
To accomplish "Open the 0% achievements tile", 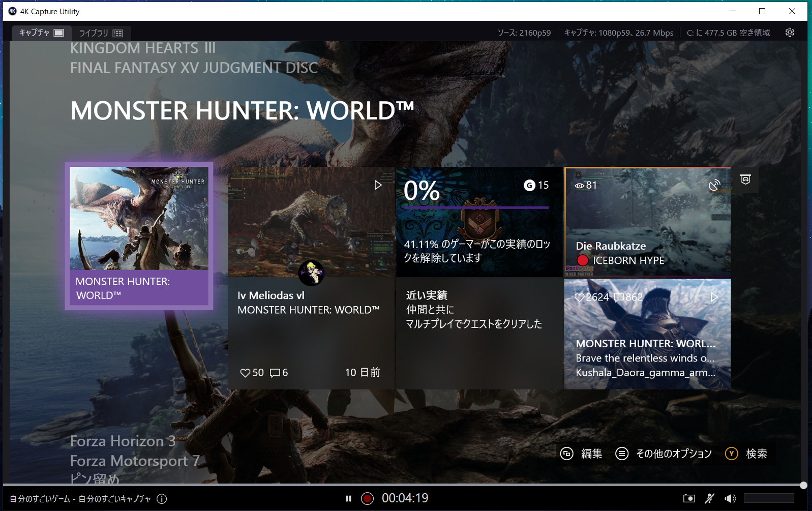I will [x=479, y=222].
